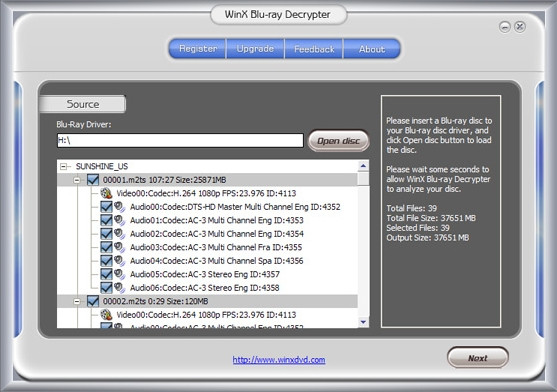557x392 pixels.
Task: Select the Audio03 AC-3 Multi Channel Fra row
Action: pos(216,247)
